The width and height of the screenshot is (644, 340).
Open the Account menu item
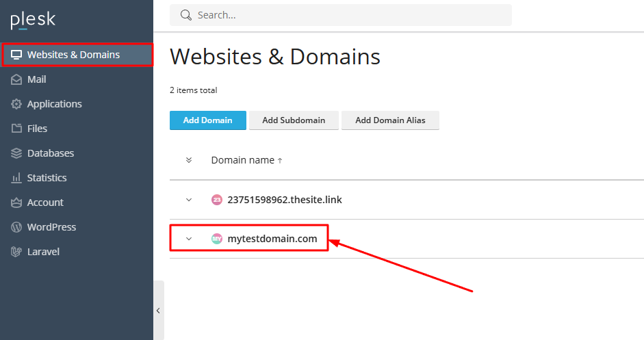point(45,202)
